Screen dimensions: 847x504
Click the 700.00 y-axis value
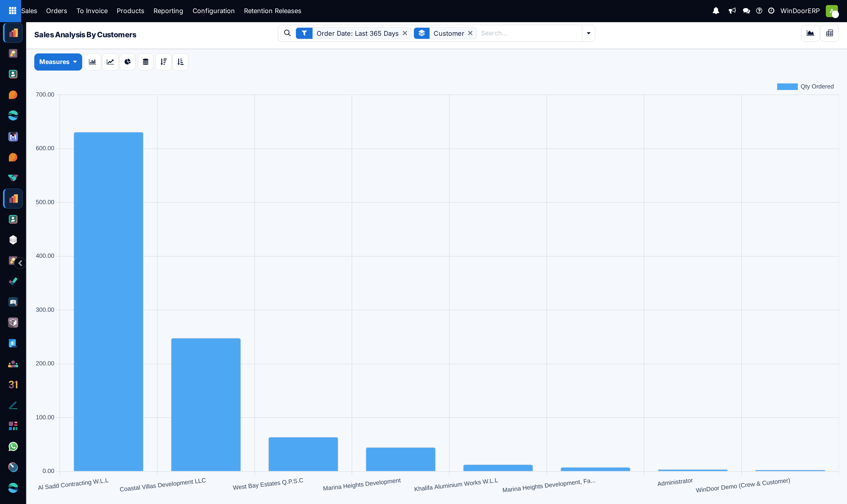point(45,94)
